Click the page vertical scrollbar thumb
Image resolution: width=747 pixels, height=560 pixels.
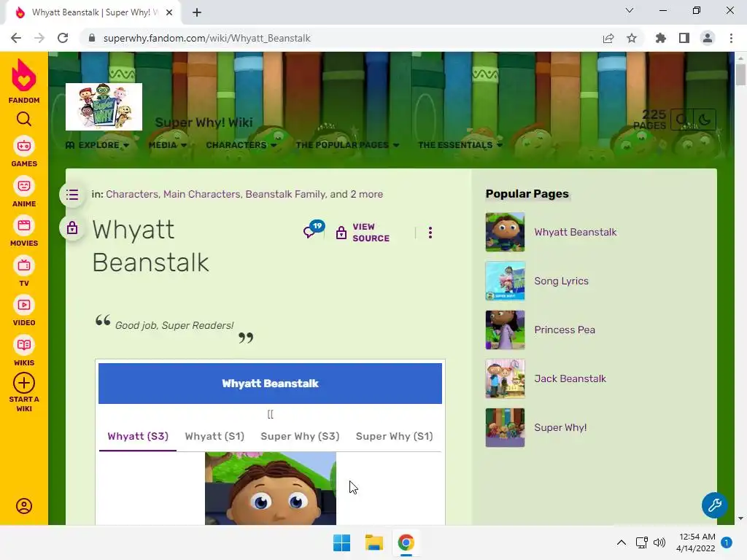click(740, 75)
